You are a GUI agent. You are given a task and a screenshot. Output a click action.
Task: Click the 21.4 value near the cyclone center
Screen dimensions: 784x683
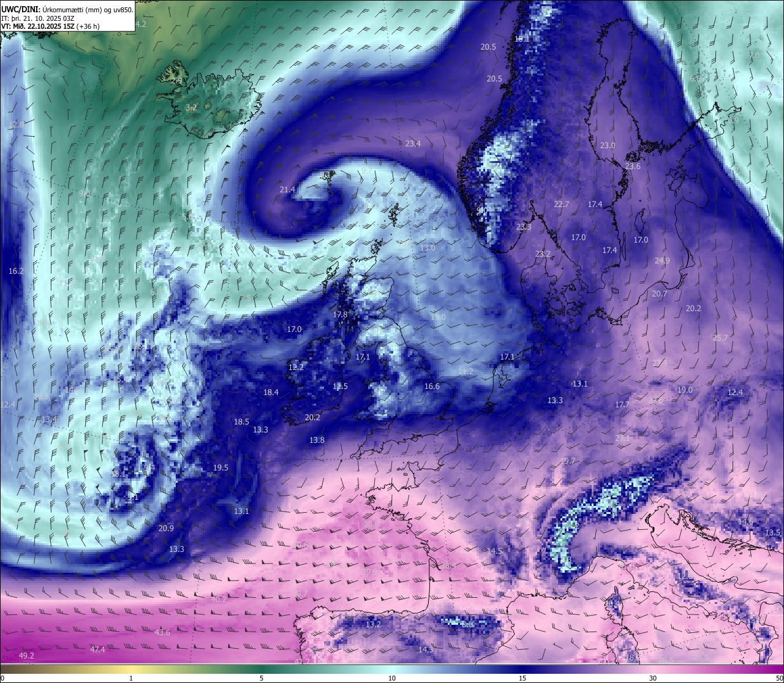click(287, 190)
